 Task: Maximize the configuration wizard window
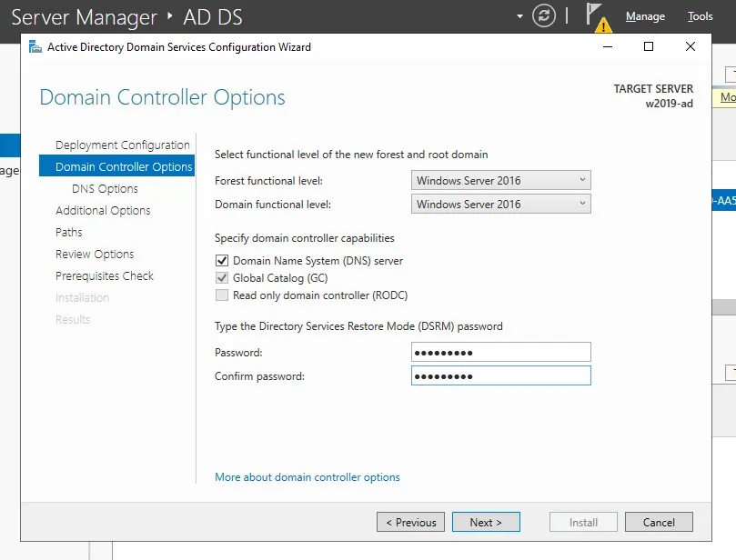tap(649, 47)
